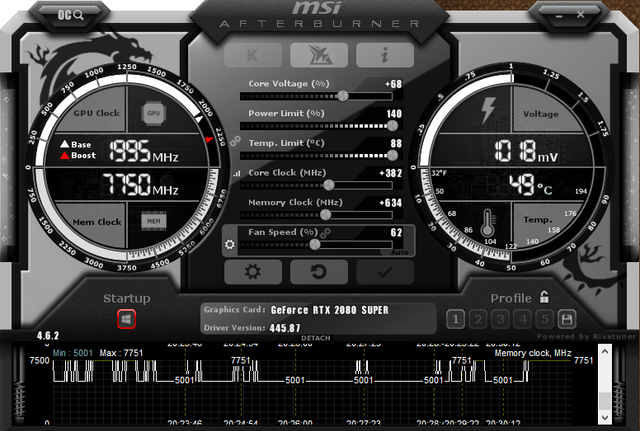Image resolution: width=640 pixels, height=431 pixels.
Task: Click the version number 4.6.2
Action: pyautogui.click(x=48, y=336)
